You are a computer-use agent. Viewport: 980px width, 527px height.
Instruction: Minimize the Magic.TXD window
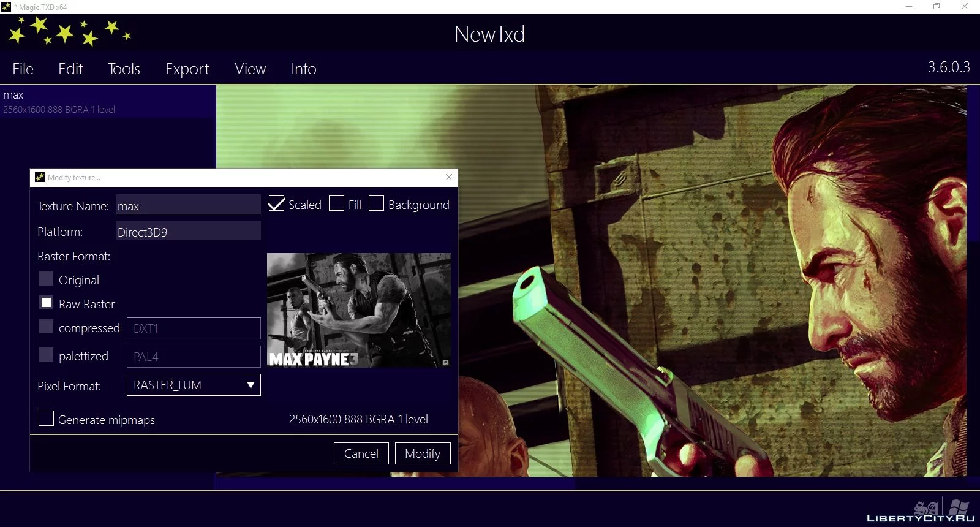coord(909,7)
